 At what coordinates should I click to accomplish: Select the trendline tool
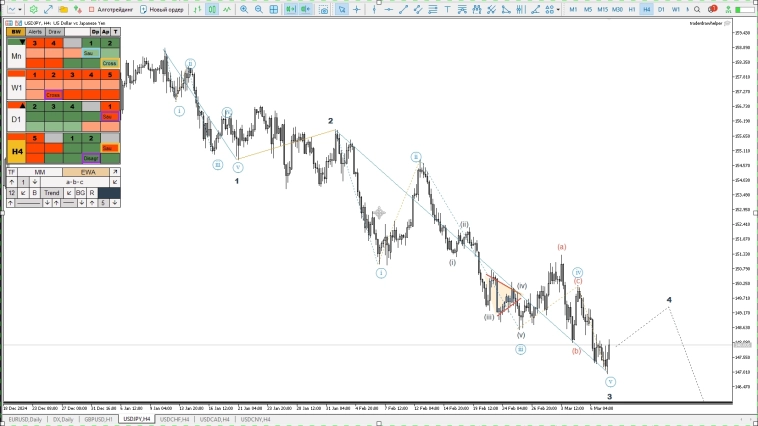point(404,9)
